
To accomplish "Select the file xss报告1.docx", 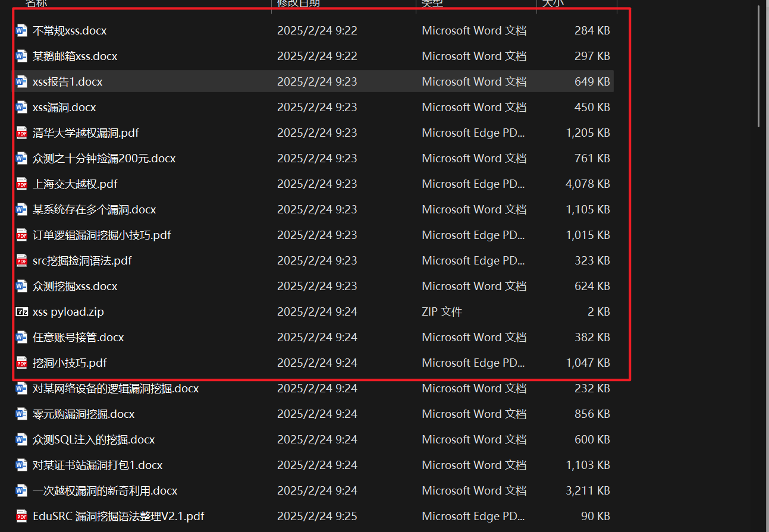I will tap(67, 81).
